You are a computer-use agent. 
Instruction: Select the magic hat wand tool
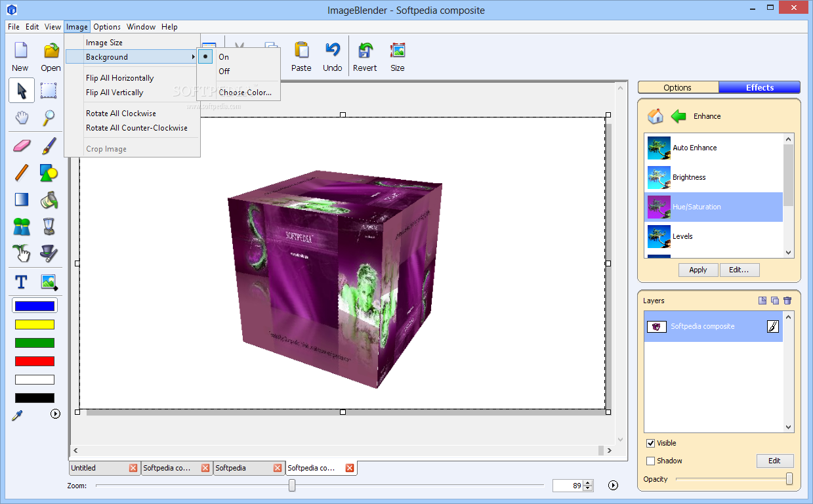[x=49, y=253]
